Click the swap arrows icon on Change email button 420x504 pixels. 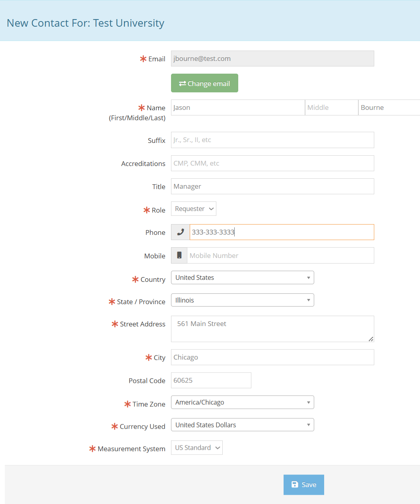coord(183,83)
